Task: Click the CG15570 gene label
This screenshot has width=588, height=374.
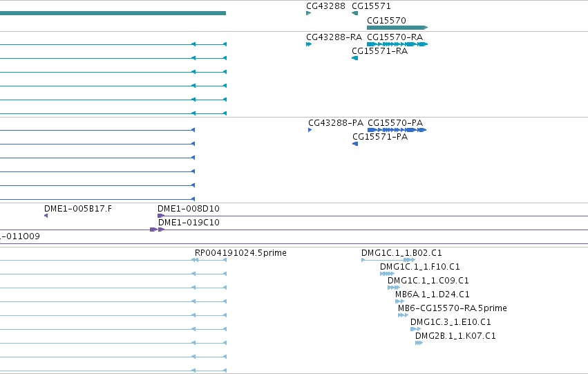Action: [386, 20]
